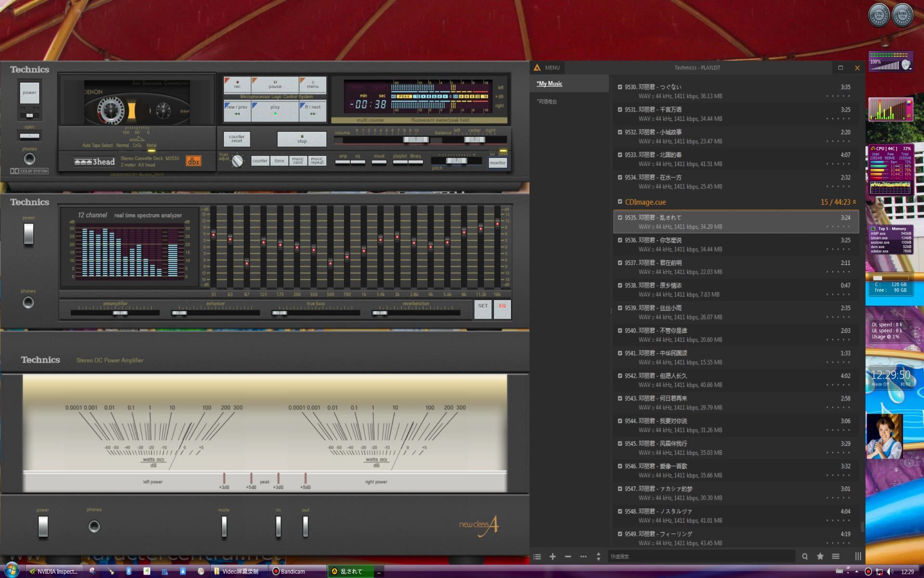Image resolution: width=924 pixels, height=578 pixels.
Task: Remove tracks with the minus icon
Action: pyautogui.click(x=568, y=557)
